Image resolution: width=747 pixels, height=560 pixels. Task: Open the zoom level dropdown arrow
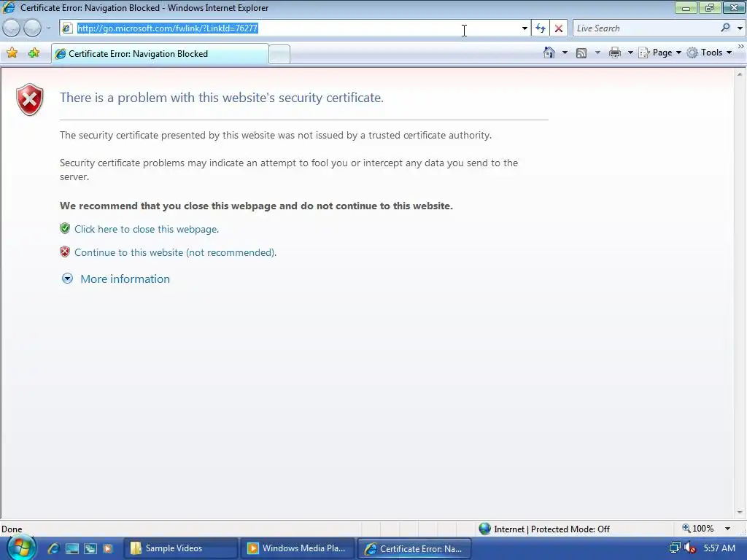tap(727, 529)
